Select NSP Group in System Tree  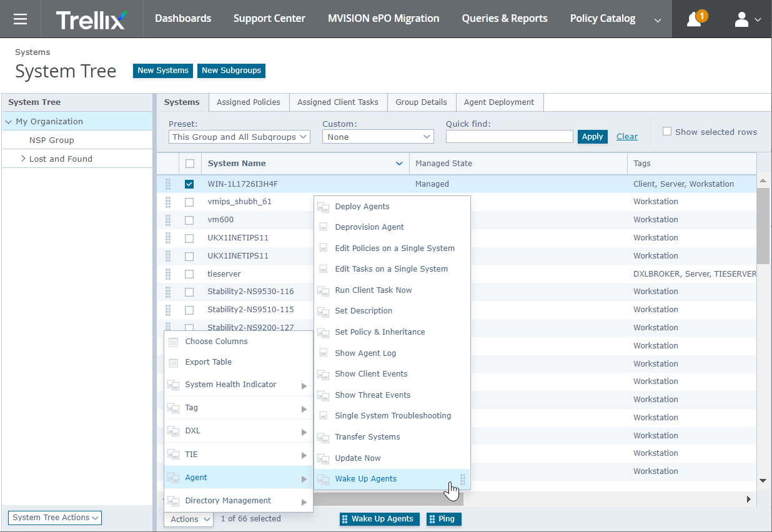click(x=52, y=140)
